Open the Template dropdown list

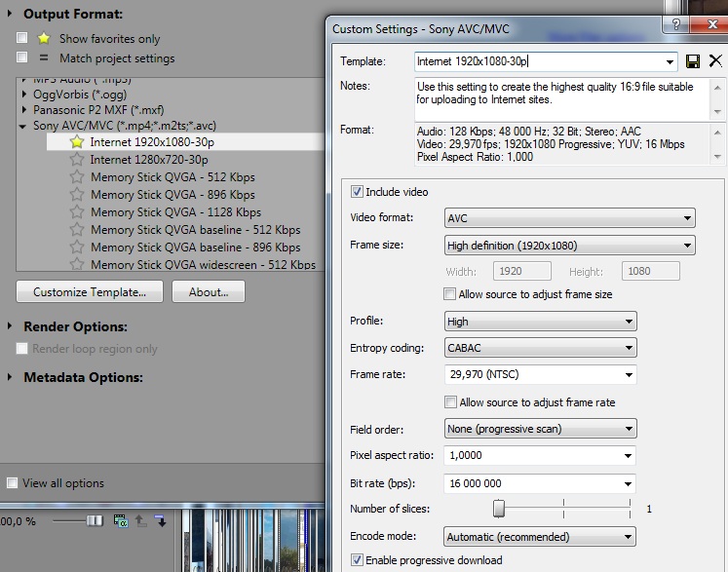pyautogui.click(x=670, y=61)
